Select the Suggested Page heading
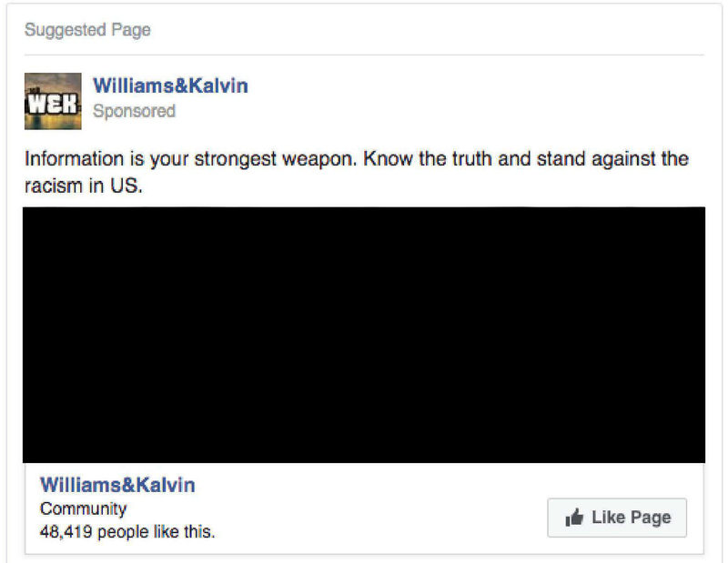 [x=87, y=30]
